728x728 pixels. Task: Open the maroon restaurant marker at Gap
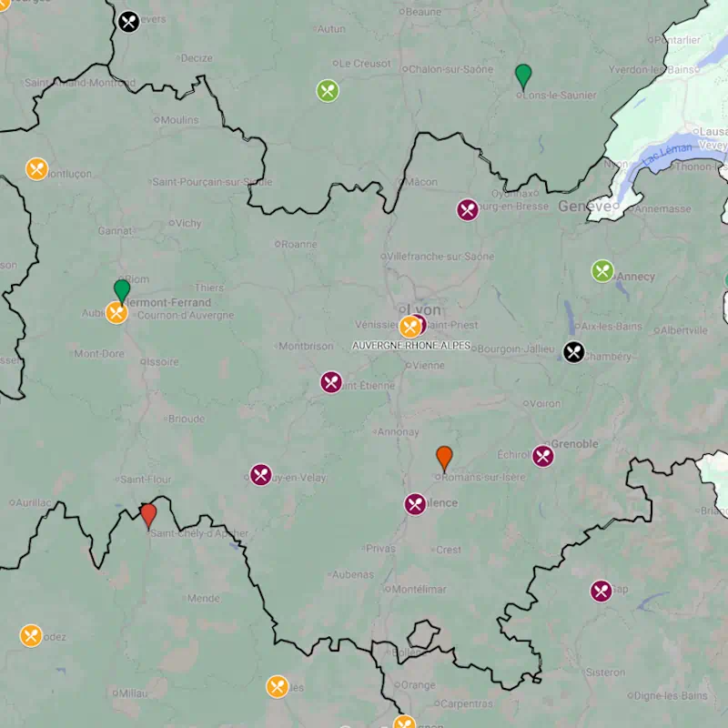click(x=601, y=591)
